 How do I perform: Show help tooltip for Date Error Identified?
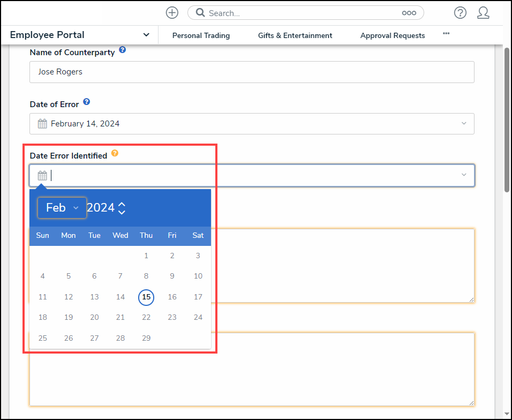[115, 154]
